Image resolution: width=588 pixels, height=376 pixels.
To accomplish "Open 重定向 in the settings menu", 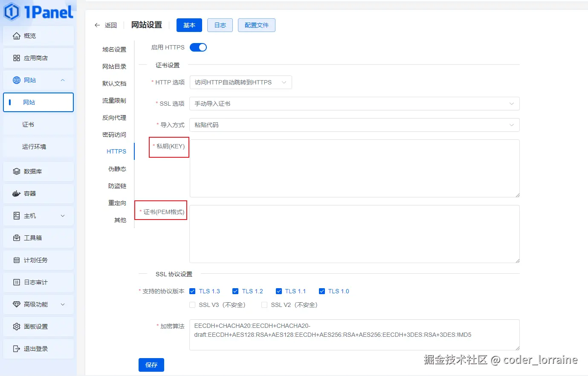I will pyautogui.click(x=117, y=203).
